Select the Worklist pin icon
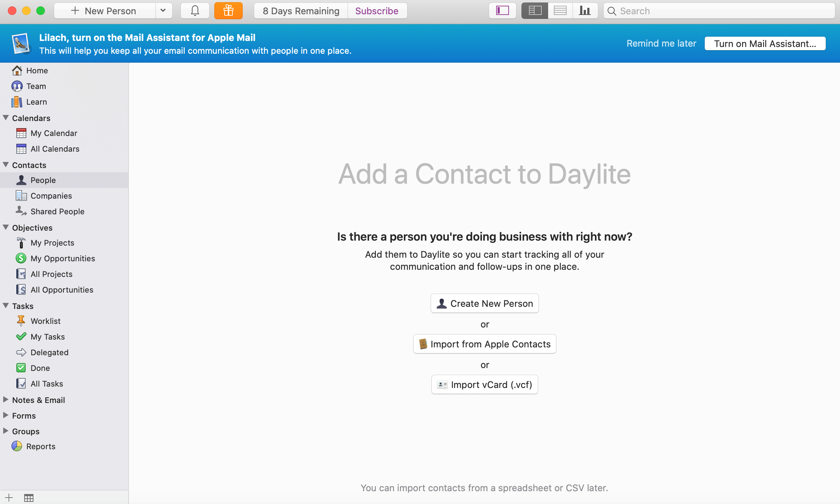 pyautogui.click(x=21, y=320)
